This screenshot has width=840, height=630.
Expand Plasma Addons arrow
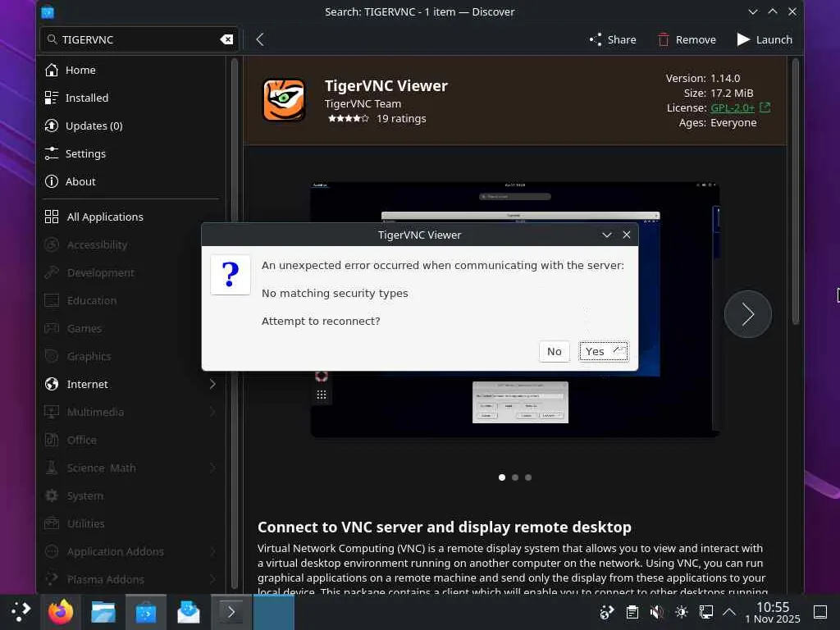click(212, 579)
